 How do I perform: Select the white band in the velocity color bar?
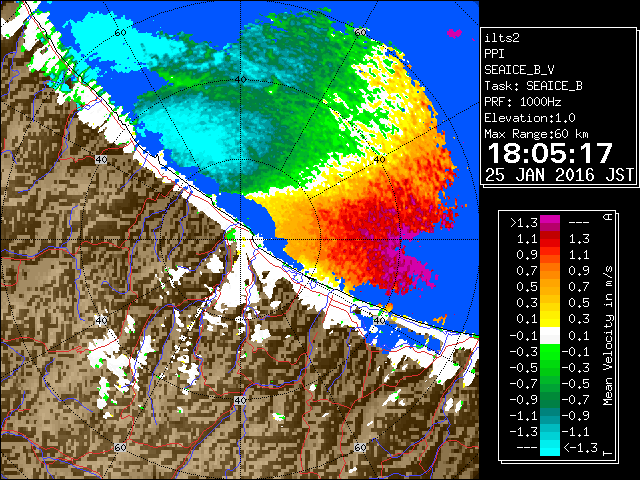click(x=550, y=336)
